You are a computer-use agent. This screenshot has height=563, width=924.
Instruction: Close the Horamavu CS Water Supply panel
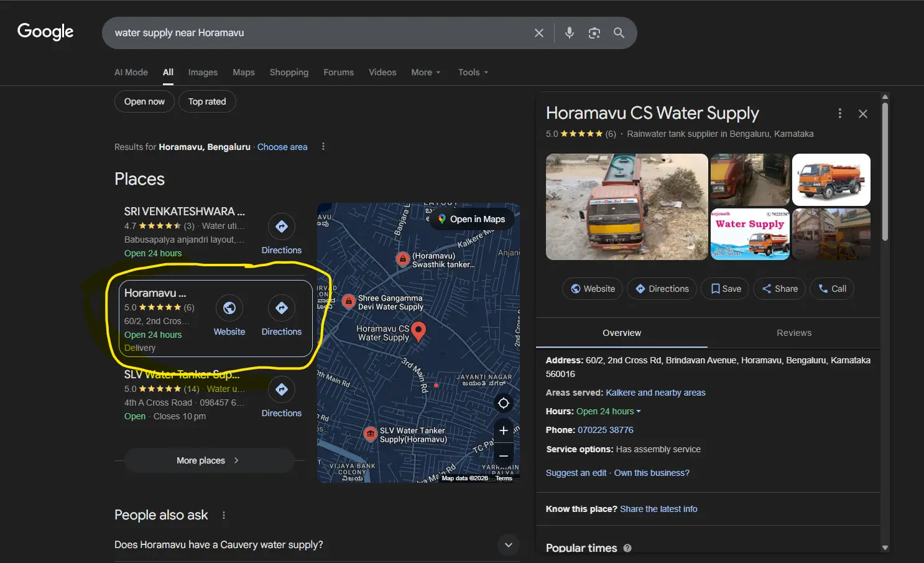863,114
